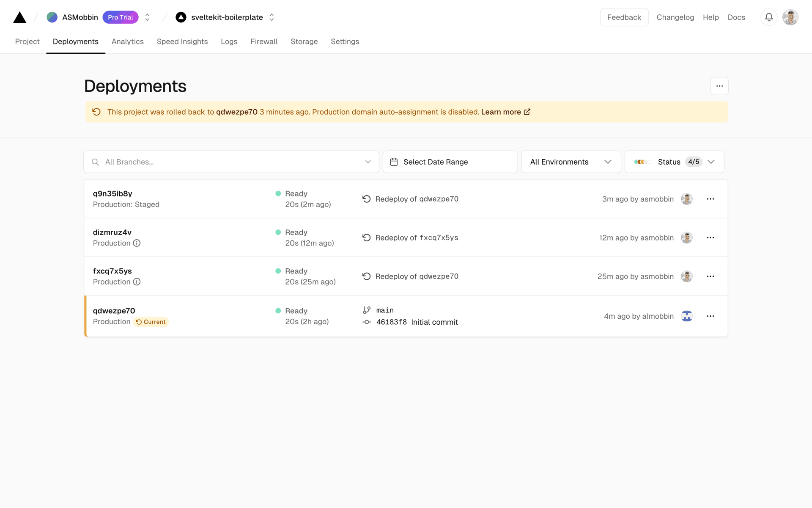Focus the All Branches search field
Screen dimensions: 812x508
pyautogui.click(x=231, y=162)
